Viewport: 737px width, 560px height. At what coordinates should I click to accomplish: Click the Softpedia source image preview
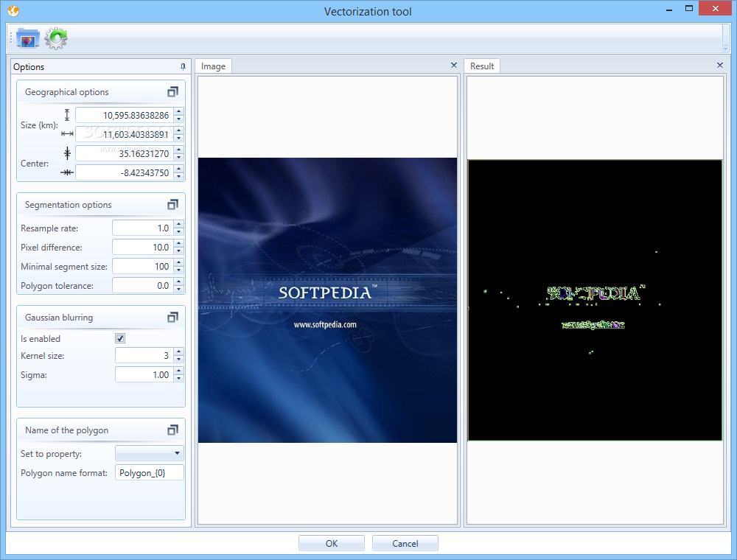327,300
